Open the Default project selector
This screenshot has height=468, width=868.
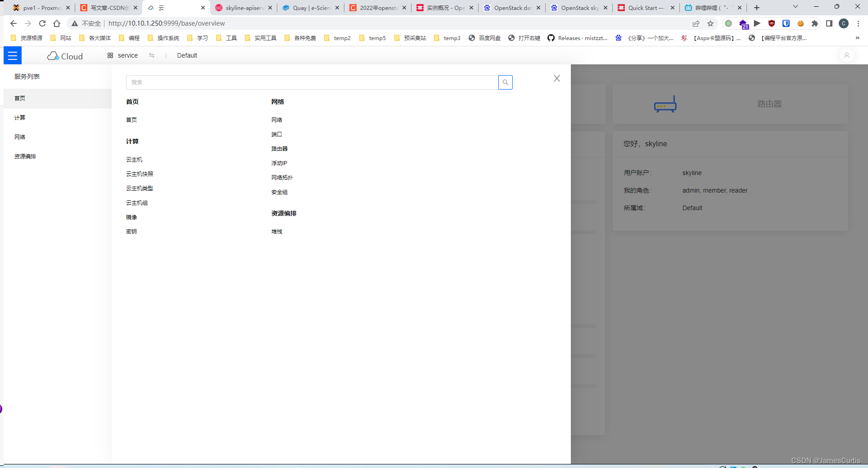[187, 55]
